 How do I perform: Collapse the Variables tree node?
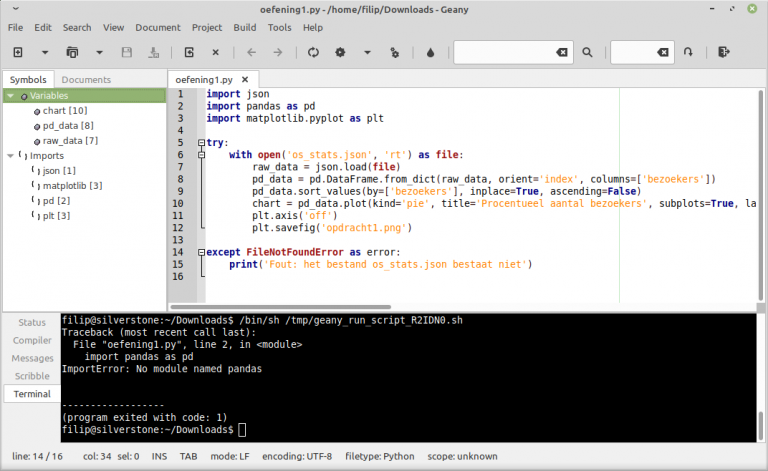(x=10, y=96)
